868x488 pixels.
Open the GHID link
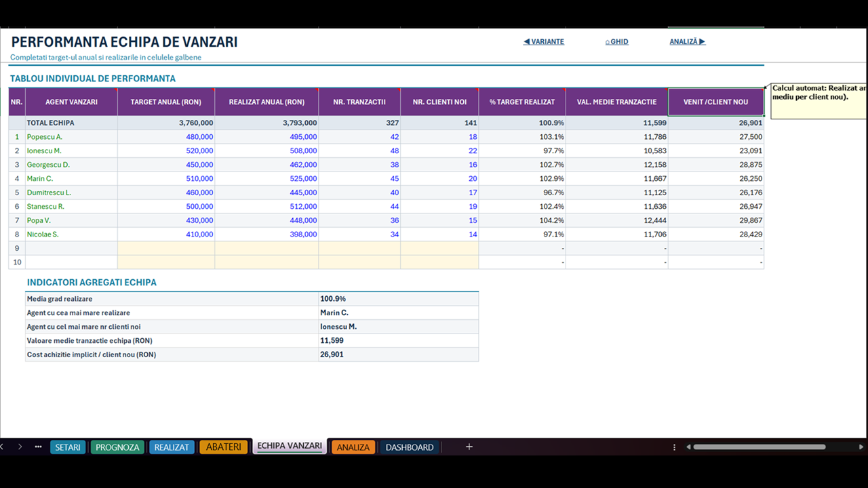(616, 41)
